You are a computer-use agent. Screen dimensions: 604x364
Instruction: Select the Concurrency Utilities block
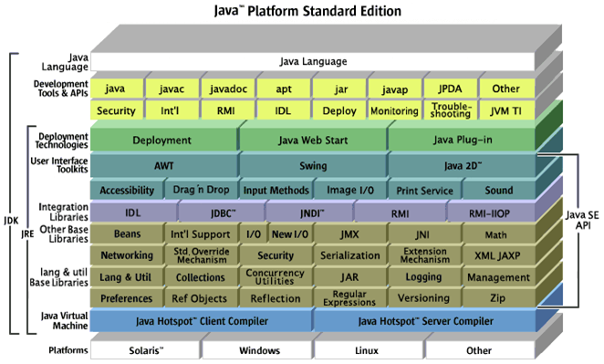275,277
